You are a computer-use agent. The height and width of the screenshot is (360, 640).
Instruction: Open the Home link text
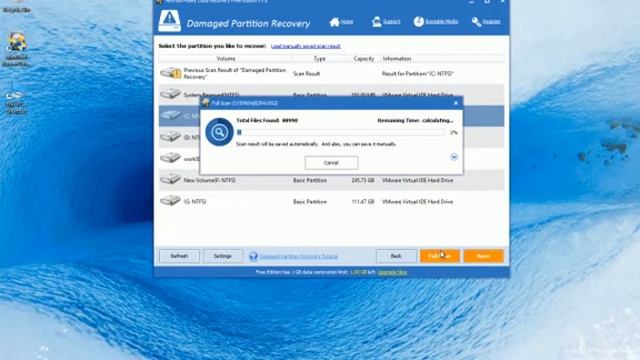(347, 22)
